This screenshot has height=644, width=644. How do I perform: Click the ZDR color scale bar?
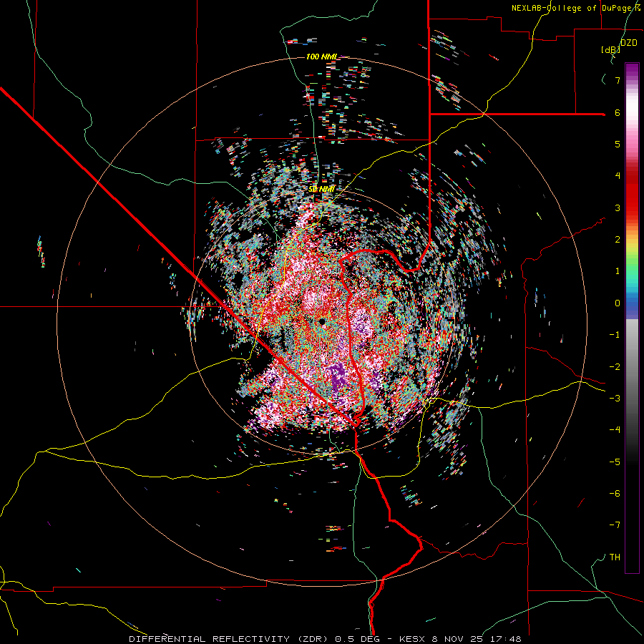[632, 318]
